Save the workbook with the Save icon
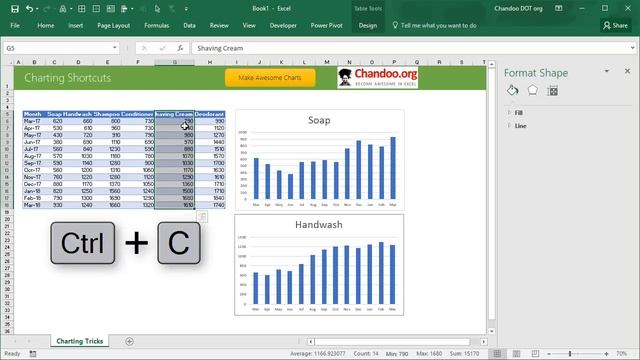Image resolution: width=640 pixels, height=360 pixels. pos(15,9)
